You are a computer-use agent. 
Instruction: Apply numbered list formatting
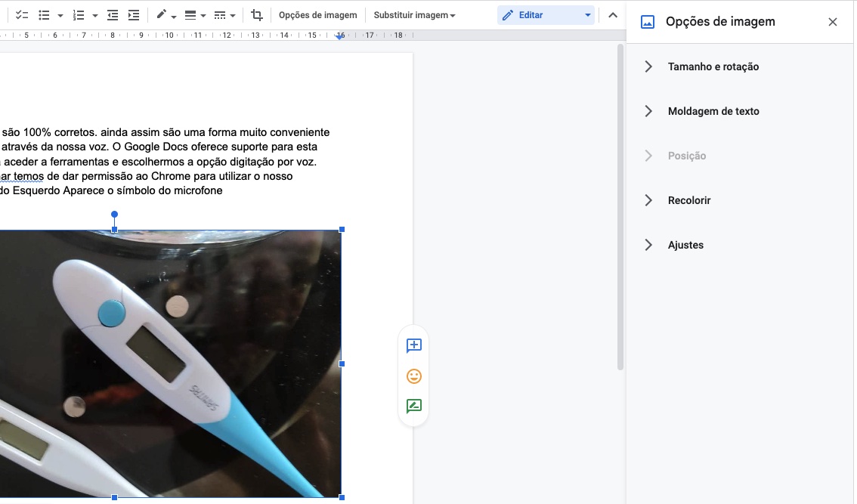[x=79, y=15]
